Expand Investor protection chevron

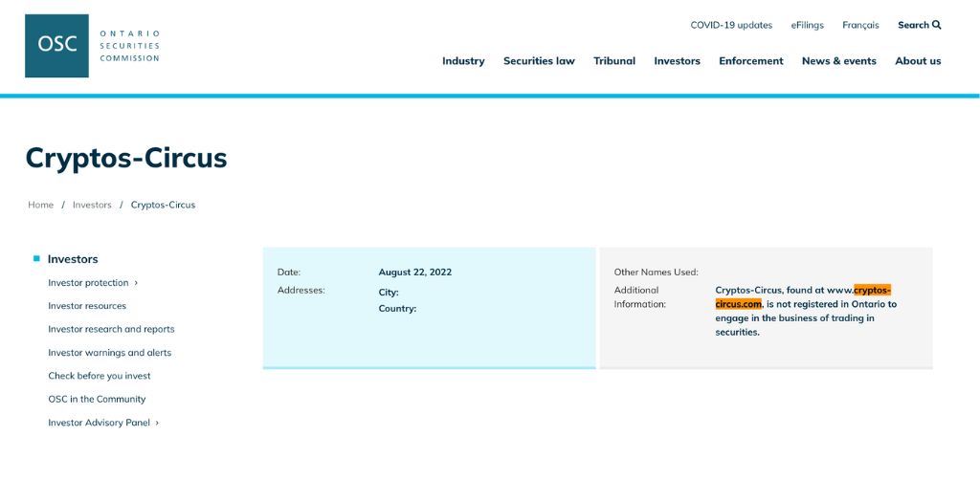[x=136, y=283]
